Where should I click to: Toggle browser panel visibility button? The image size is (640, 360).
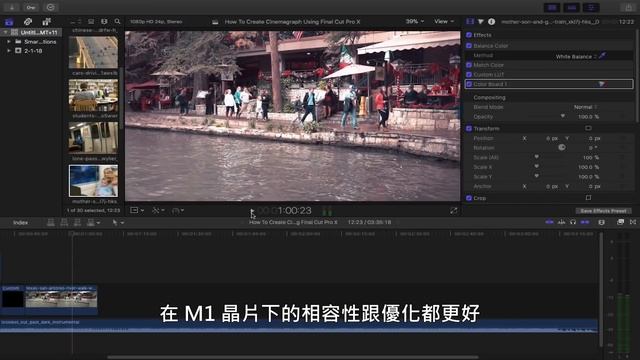point(552,7)
